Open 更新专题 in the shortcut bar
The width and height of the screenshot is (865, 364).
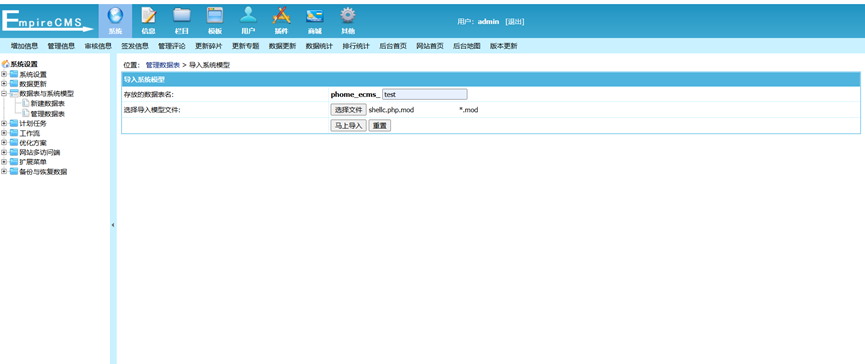coord(245,46)
